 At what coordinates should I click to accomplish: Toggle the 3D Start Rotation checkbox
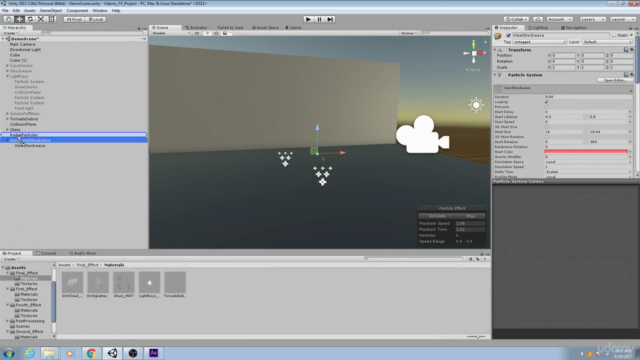547,137
